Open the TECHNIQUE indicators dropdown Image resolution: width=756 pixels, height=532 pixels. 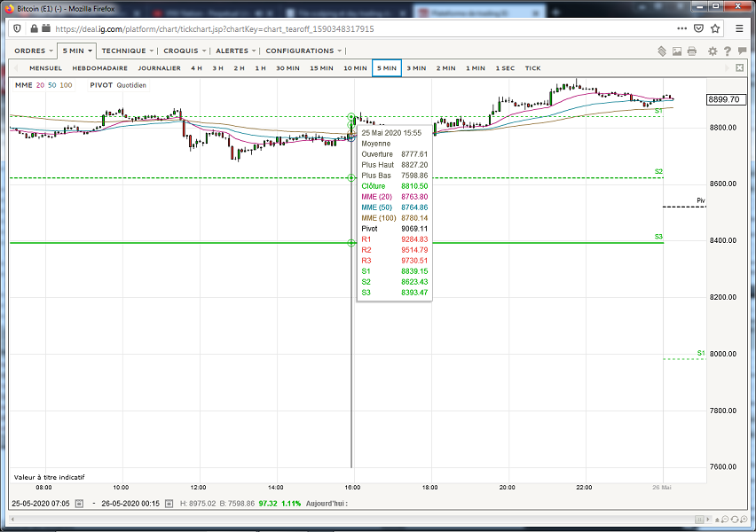(x=127, y=51)
